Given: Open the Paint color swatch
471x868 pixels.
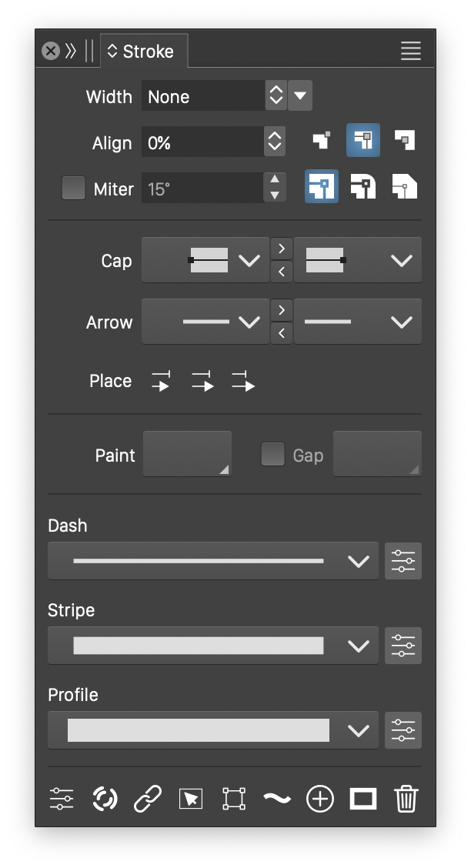Looking at the screenshot, I should pos(187,454).
